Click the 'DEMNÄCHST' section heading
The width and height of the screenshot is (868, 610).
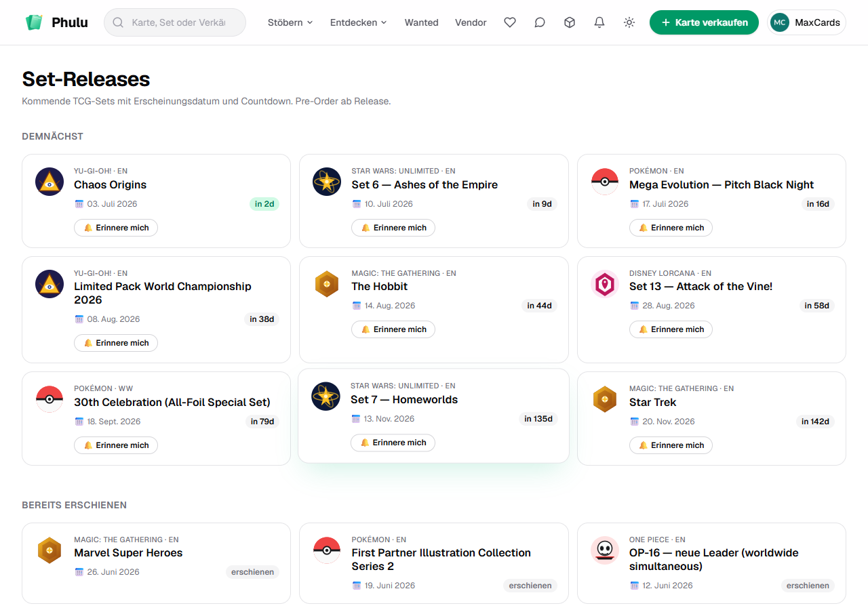52,136
